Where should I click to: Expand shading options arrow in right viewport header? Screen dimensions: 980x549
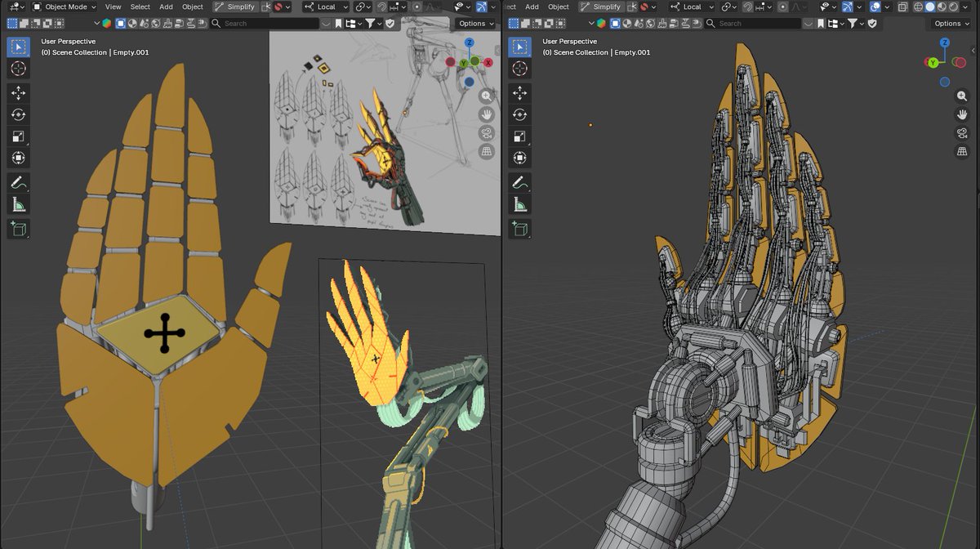pos(965,7)
